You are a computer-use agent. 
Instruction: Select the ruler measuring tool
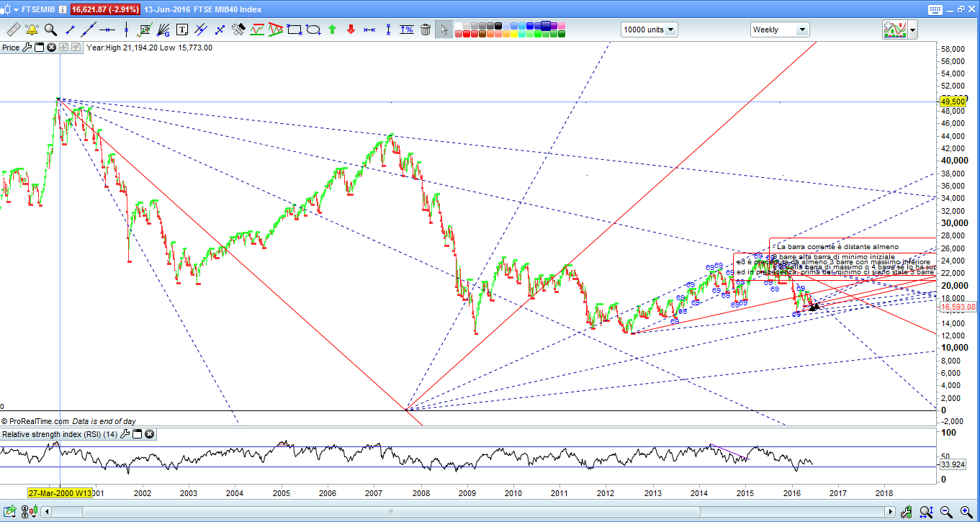point(14,30)
